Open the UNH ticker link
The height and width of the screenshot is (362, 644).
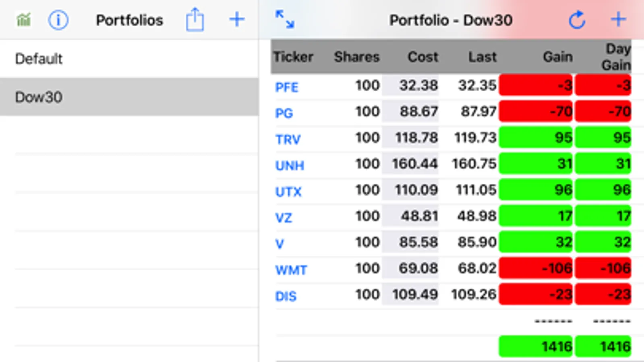(x=290, y=165)
